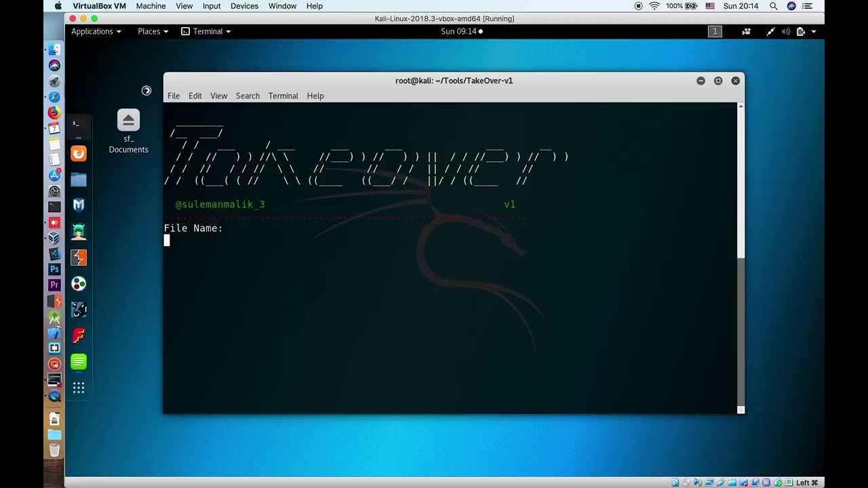Open macOS Wi-Fi status menu
Image resolution: width=868 pixels, height=488 pixels.
coord(654,6)
